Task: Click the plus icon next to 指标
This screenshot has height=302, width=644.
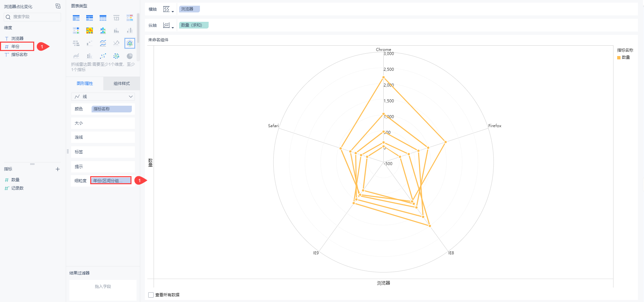Action: coord(58,169)
